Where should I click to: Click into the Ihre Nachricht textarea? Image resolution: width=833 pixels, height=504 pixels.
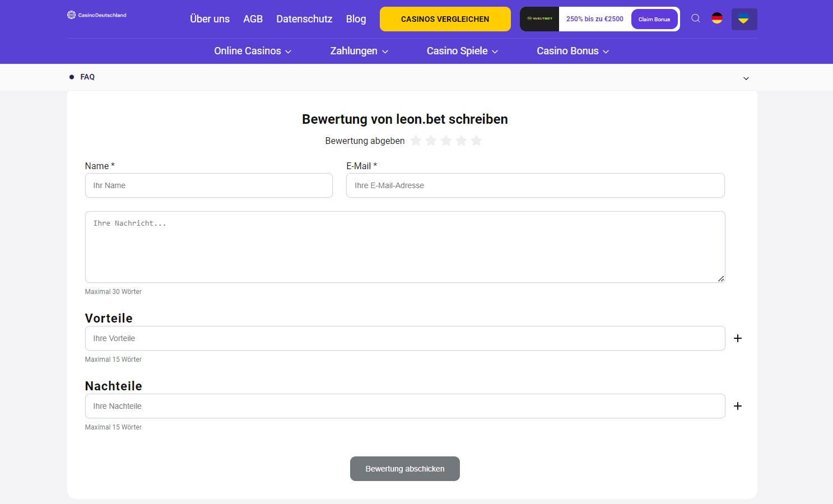point(405,247)
